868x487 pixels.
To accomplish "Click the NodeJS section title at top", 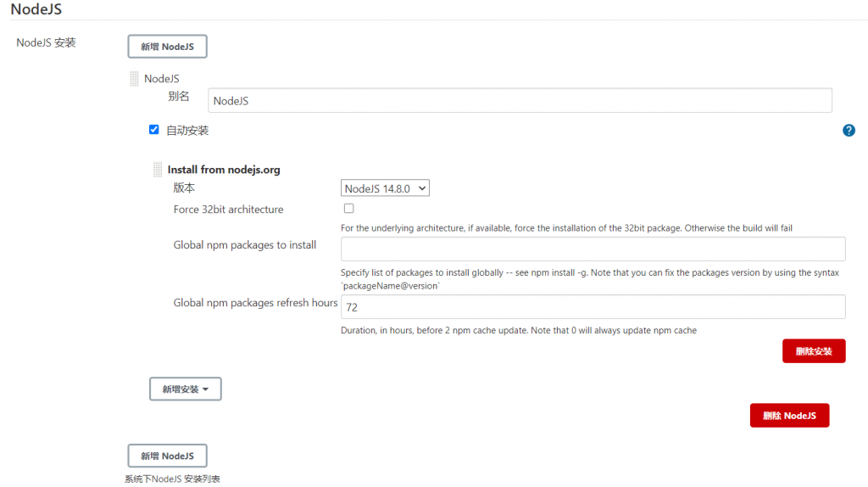I will 36,10.
